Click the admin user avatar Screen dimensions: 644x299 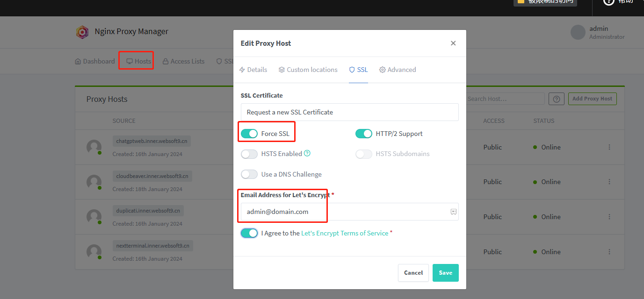click(x=578, y=32)
